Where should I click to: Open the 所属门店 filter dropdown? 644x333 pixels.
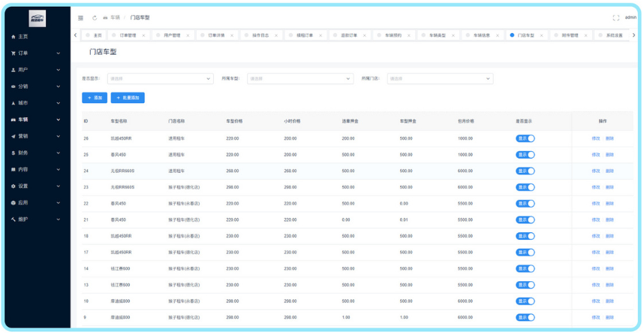tap(441, 78)
